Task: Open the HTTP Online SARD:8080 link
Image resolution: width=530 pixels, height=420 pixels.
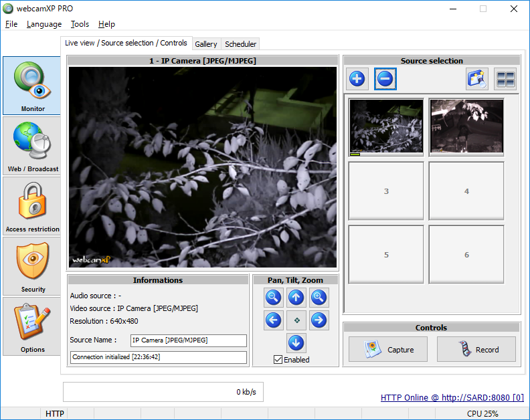Action: (452, 398)
